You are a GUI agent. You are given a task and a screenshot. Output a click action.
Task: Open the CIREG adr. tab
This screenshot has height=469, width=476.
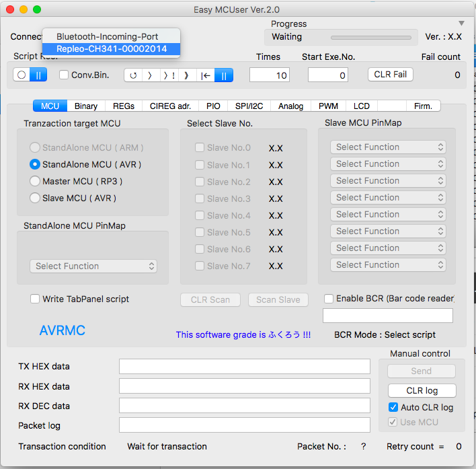coord(170,106)
